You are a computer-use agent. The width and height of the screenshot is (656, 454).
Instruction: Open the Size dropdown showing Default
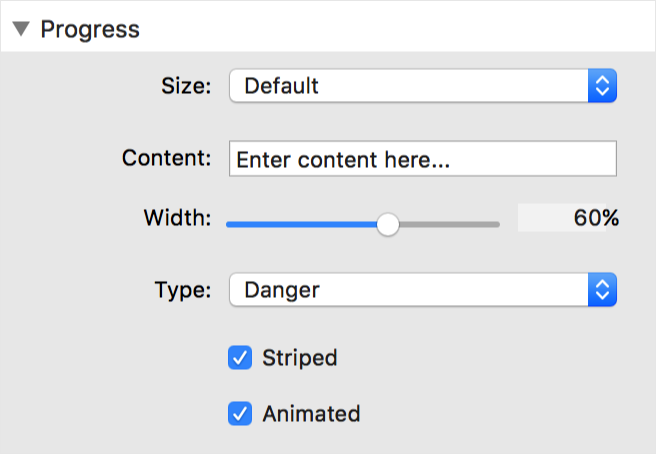pos(423,86)
